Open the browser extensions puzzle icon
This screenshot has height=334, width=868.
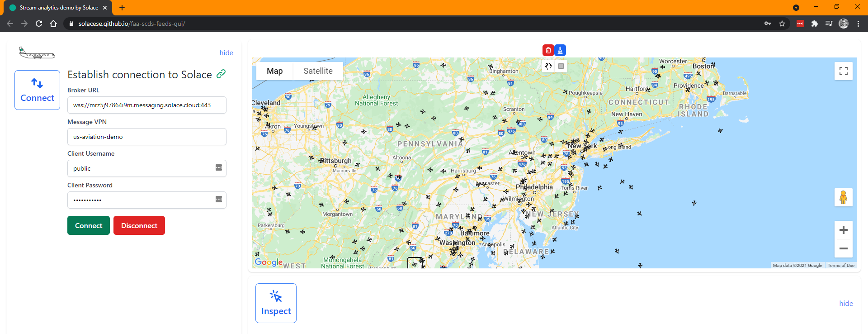click(814, 24)
